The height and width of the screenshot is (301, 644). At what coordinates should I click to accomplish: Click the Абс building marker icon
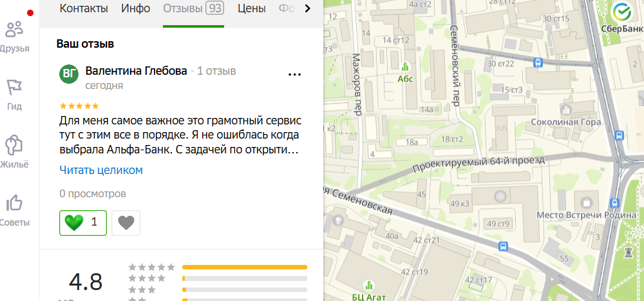click(x=405, y=66)
